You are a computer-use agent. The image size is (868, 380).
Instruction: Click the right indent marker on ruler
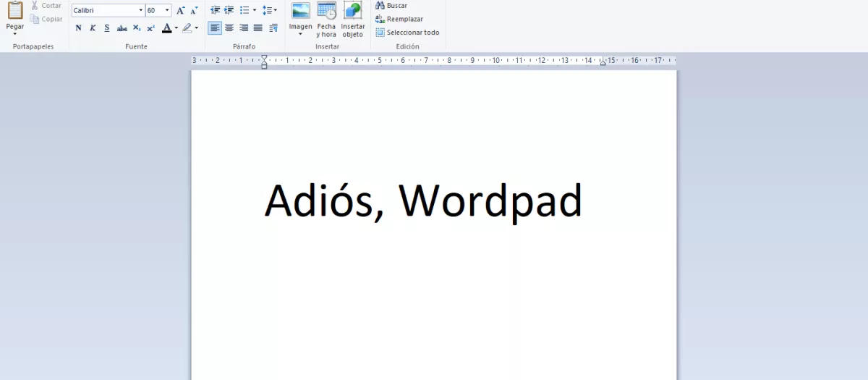(x=603, y=63)
